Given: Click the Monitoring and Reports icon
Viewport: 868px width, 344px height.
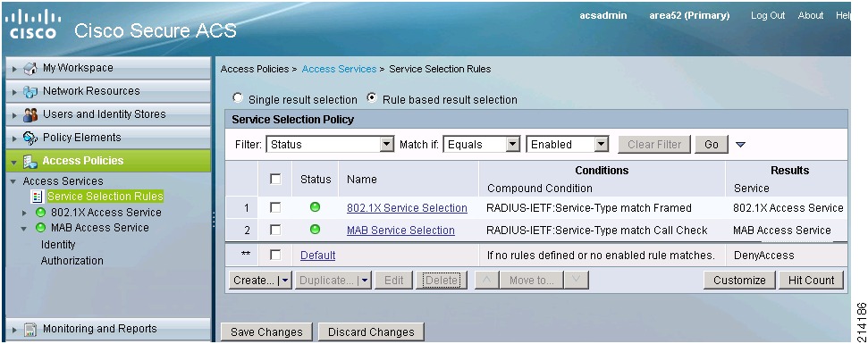Looking at the screenshot, I should (x=29, y=330).
